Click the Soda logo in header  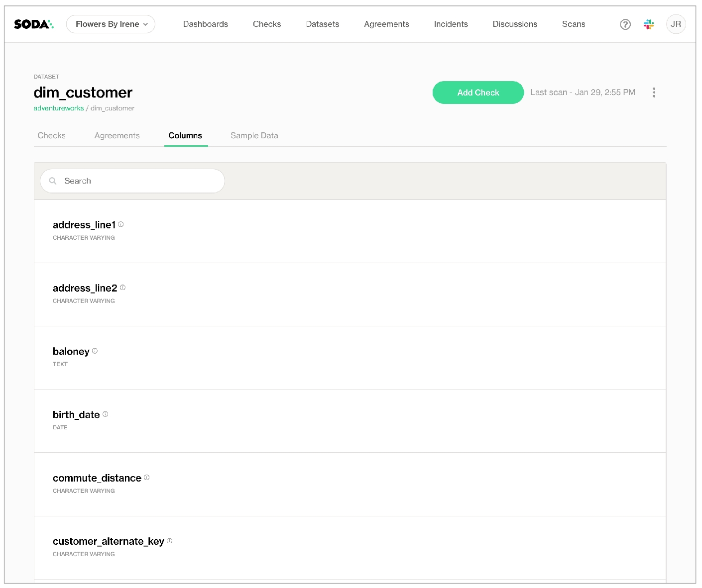coord(33,24)
